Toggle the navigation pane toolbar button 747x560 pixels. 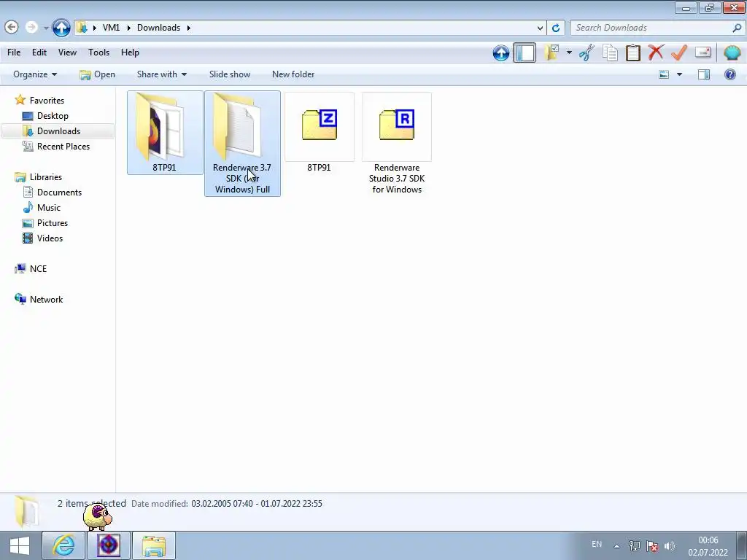525,52
